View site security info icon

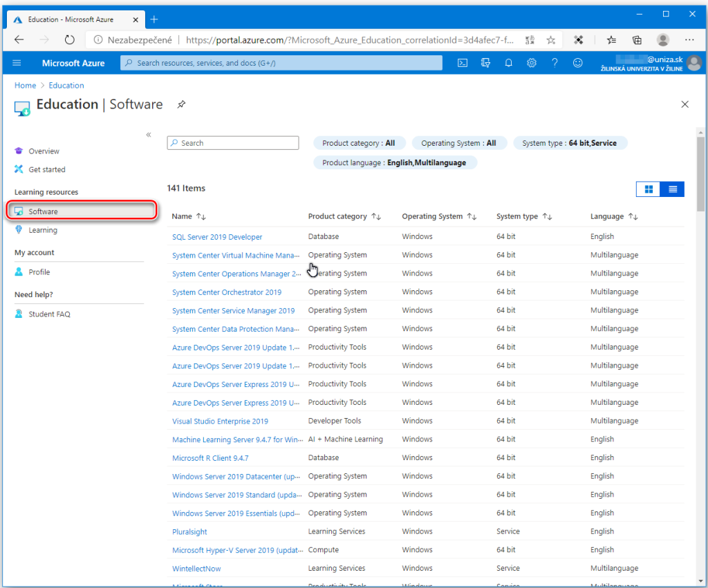click(98, 40)
